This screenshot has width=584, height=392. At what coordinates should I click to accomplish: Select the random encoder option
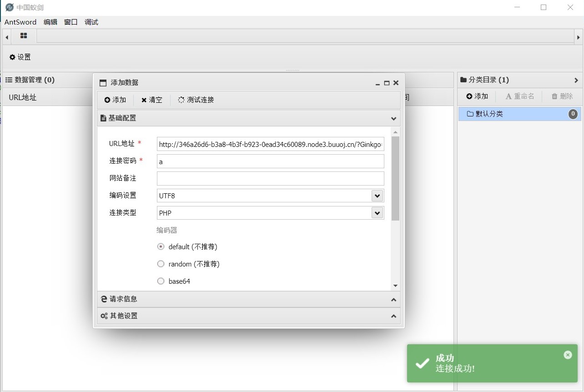click(x=161, y=264)
